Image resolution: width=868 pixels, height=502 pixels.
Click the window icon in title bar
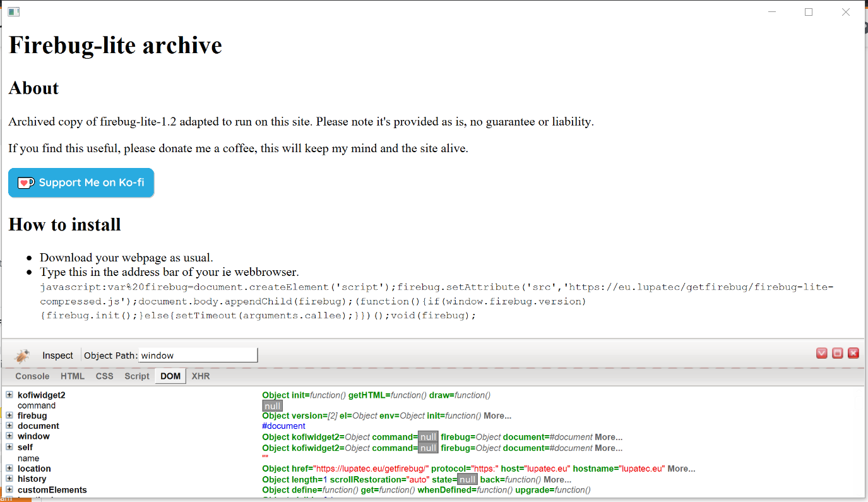click(x=13, y=11)
